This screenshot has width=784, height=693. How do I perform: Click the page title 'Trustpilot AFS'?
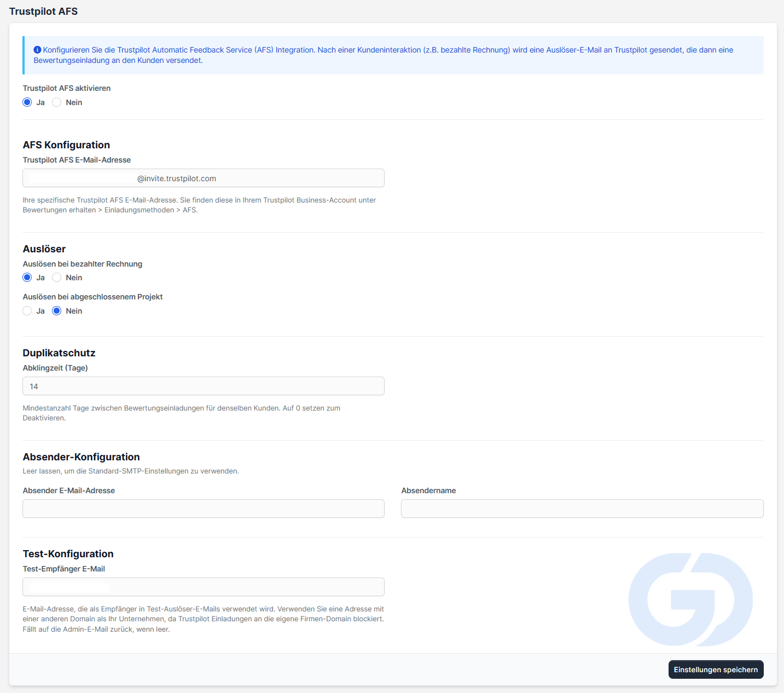click(x=44, y=11)
